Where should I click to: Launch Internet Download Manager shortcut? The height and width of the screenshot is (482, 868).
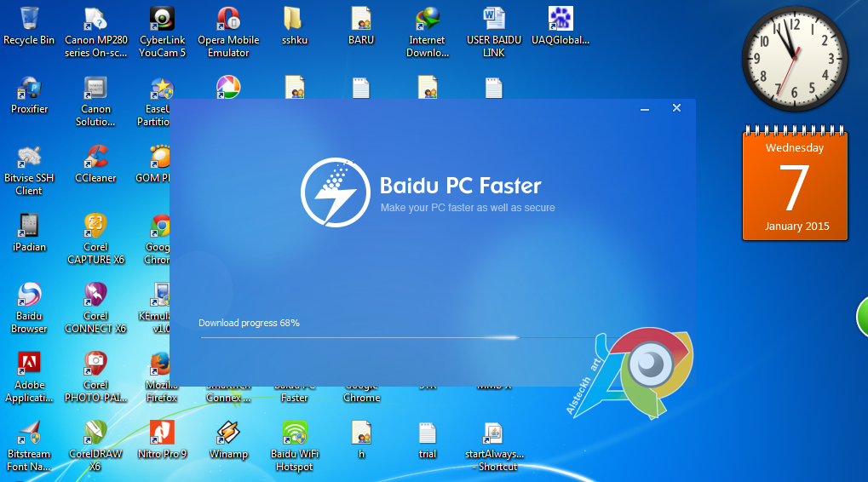tap(428, 32)
